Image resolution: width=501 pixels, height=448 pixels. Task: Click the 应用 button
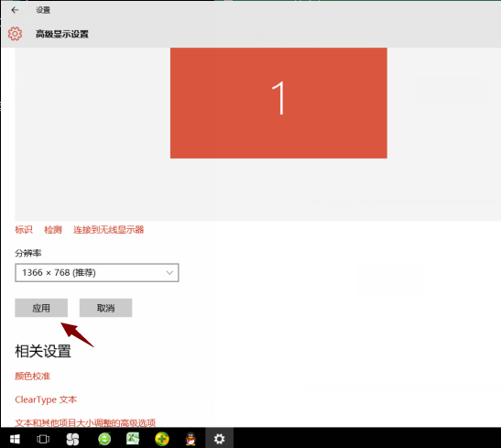coord(41,308)
